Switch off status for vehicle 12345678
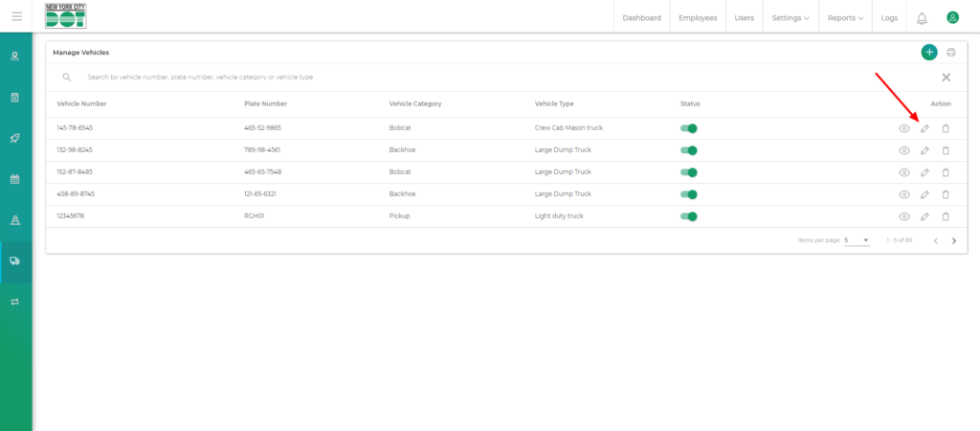Screen dimensions: 980x431 (x=689, y=216)
